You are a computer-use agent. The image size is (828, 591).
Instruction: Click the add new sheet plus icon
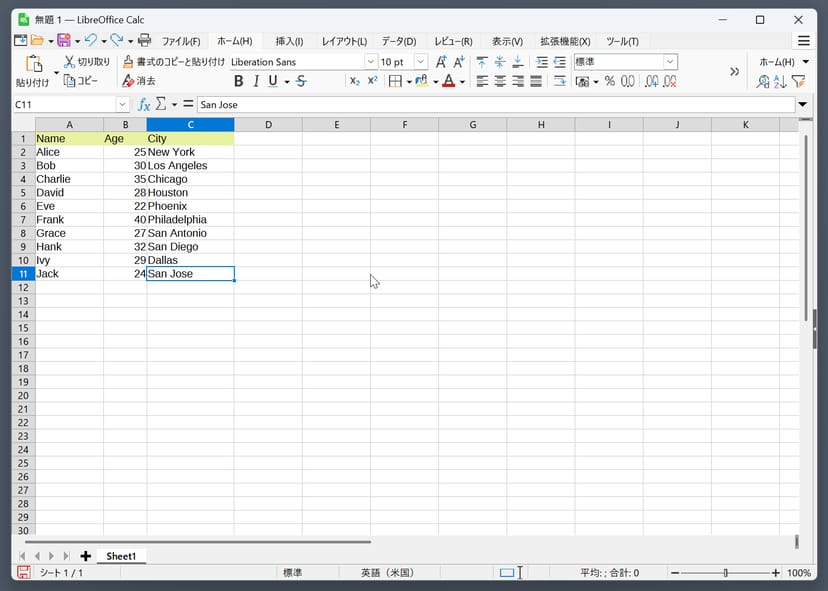coord(86,556)
